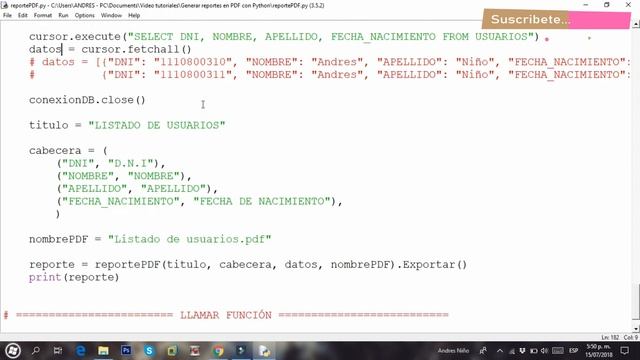Open the volume control tray icon

click(x=544, y=351)
